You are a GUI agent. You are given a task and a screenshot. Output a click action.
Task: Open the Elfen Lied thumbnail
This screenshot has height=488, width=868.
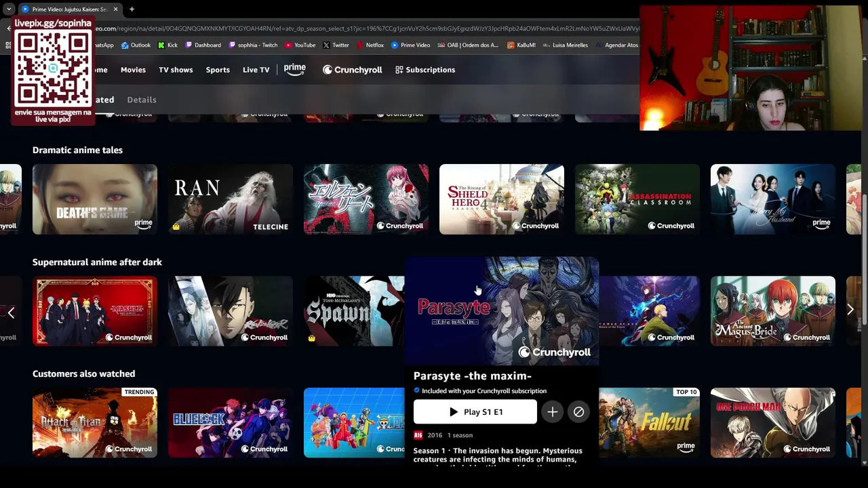tap(366, 199)
